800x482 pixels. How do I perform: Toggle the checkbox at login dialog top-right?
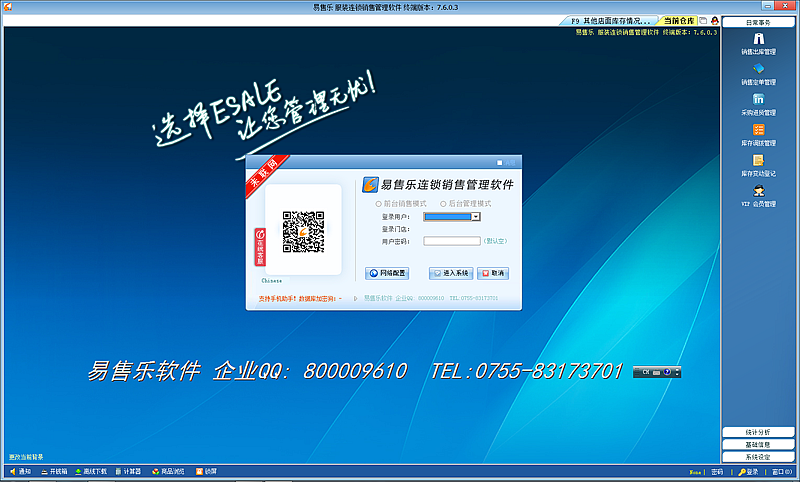tap(499, 162)
